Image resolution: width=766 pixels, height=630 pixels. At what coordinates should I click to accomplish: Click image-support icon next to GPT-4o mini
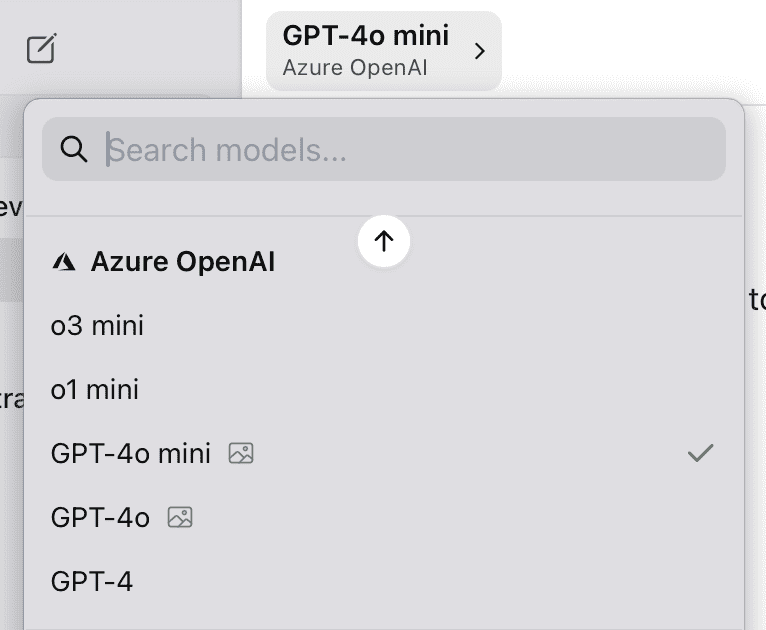tap(241, 453)
